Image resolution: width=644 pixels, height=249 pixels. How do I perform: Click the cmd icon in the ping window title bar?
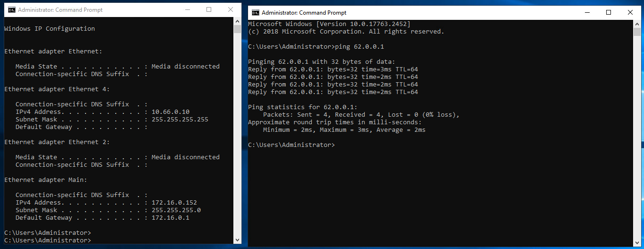click(255, 12)
